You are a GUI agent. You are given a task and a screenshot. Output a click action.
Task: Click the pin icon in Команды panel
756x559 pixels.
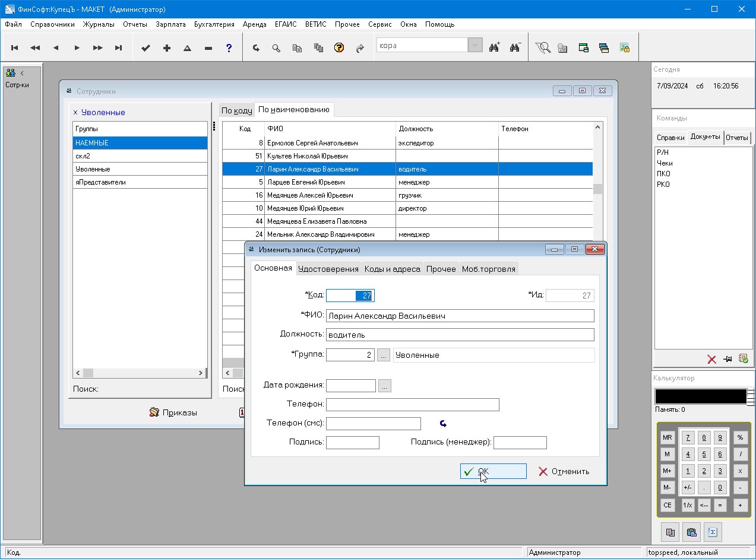tap(727, 359)
